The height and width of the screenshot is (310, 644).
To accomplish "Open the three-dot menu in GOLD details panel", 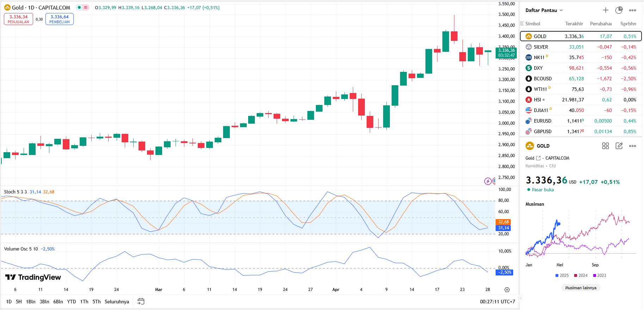I will [633, 146].
